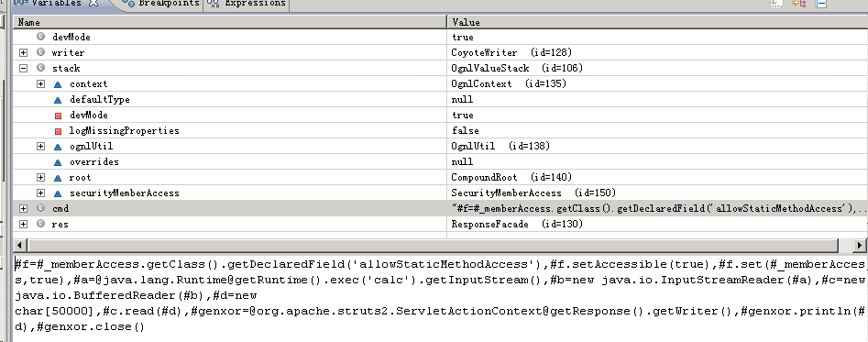This screenshot has height=342, width=868.
Task: Select the defaultType row
Action: click(440, 100)
